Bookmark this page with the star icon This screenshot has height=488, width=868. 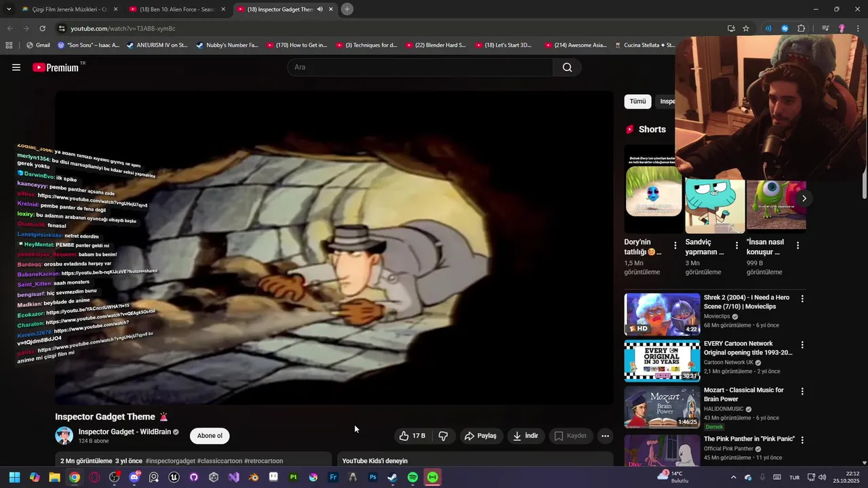pyautogui.click(x=746, y=28)
